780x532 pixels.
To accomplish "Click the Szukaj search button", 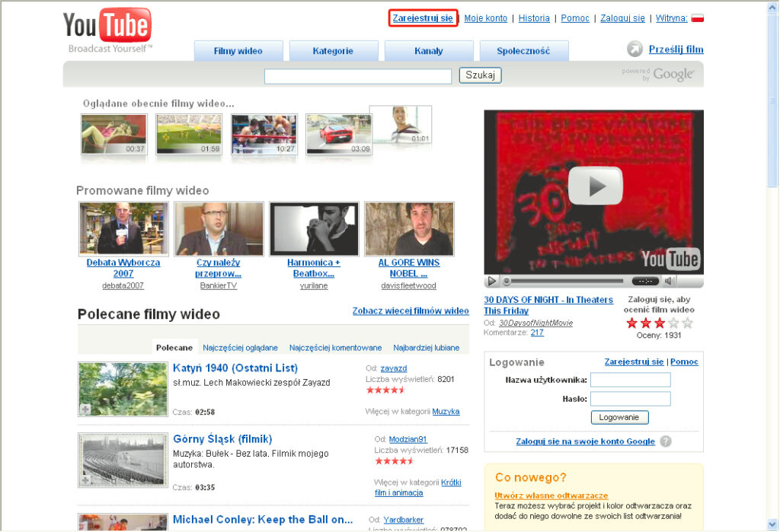I will 480,75.
